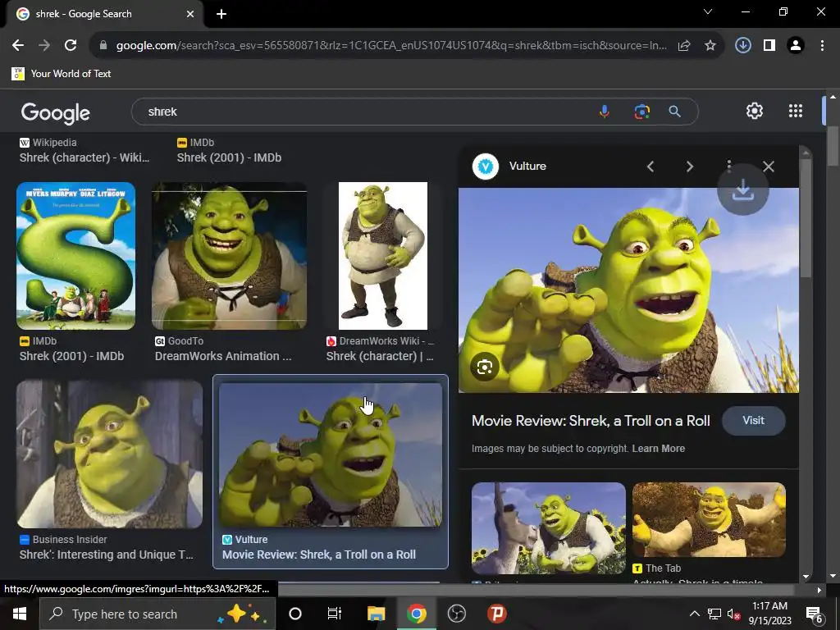The height and width of the screenshot is (630, 840).
Task: Open Google quick settings gear
Action: 755,111
